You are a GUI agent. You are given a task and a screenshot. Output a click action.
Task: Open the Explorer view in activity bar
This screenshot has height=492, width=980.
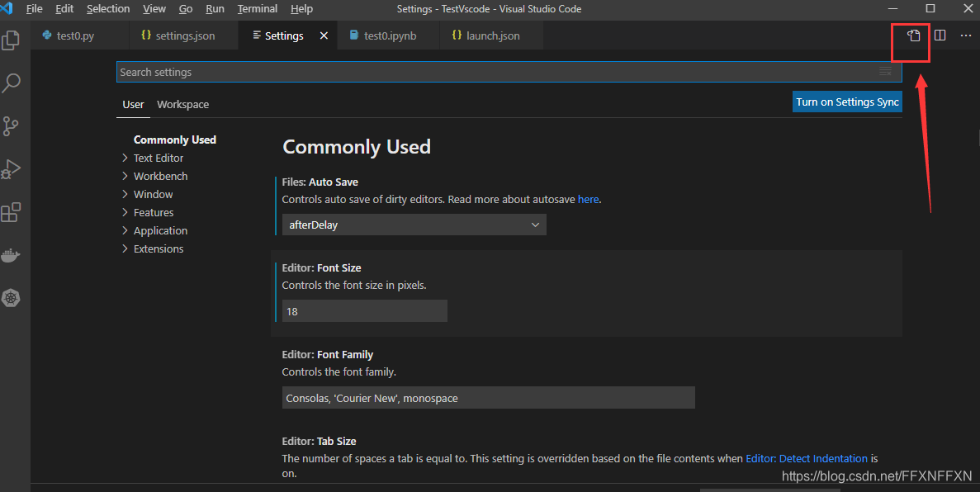point(11,40)
